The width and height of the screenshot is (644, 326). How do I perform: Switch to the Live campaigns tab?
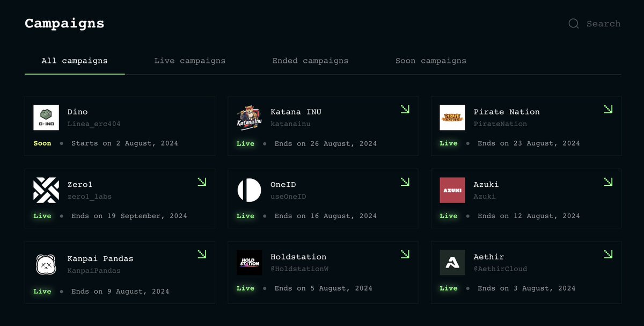(x=190, y=61)
